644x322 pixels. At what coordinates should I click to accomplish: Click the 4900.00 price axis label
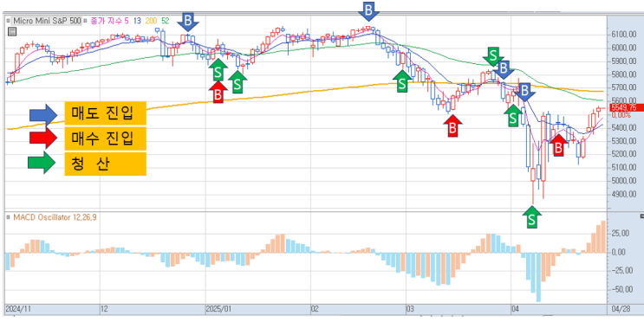(624, 194)
